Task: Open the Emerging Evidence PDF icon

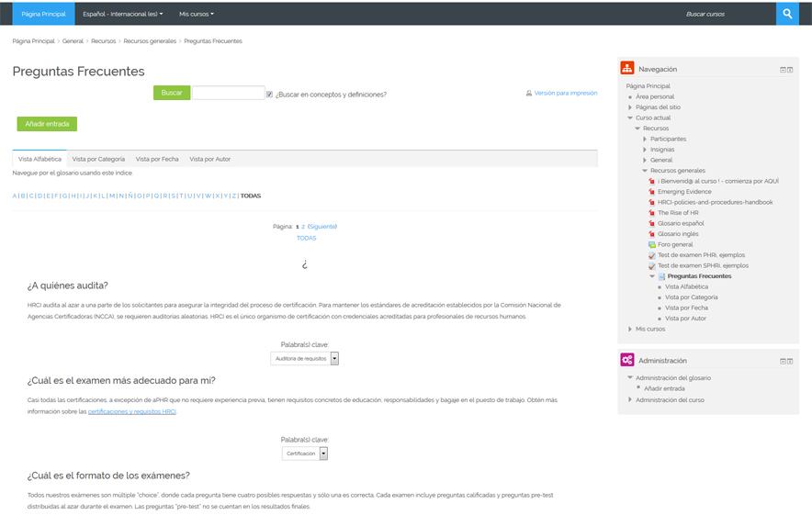Action: pyautogui.click(x=651, y=192)
